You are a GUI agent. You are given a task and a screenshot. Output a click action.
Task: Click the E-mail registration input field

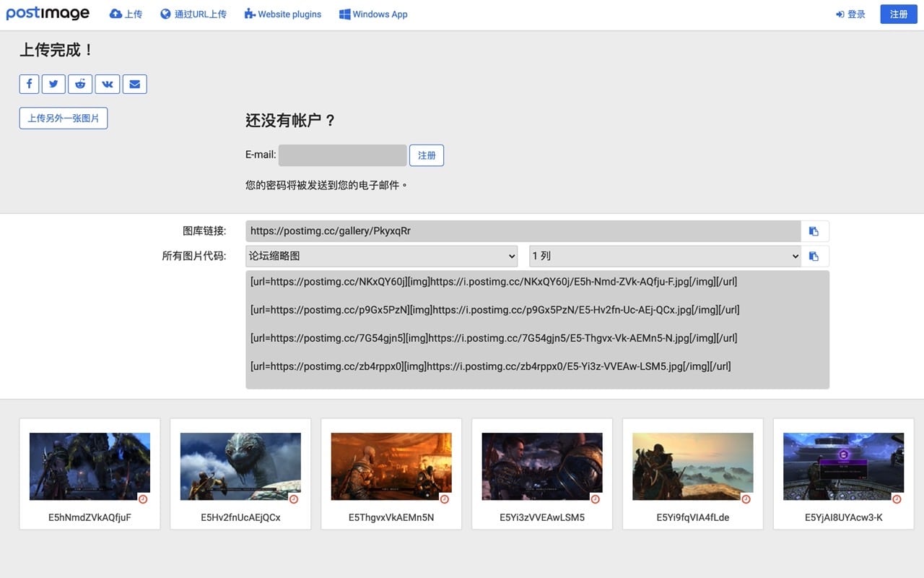pyautogui.click(x=342, y=155)
